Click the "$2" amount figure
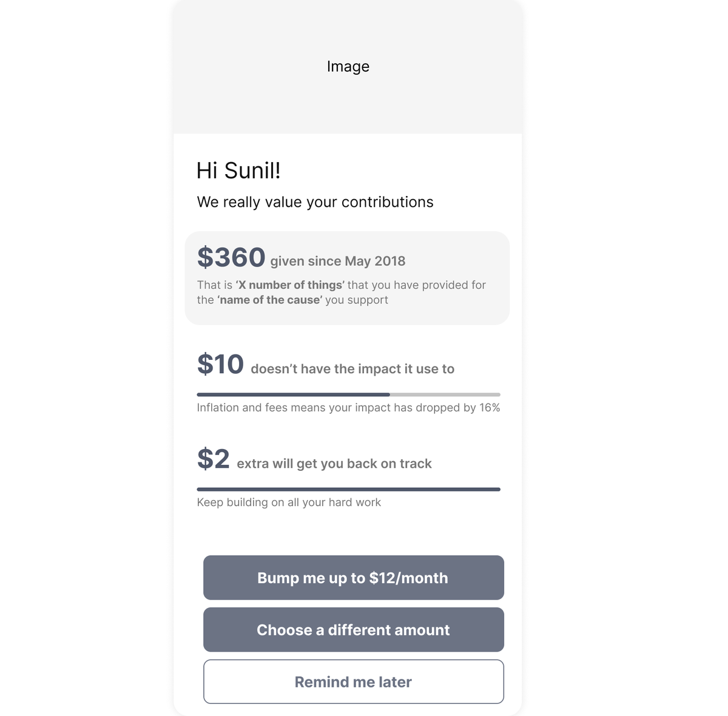 tap(213, 459)
